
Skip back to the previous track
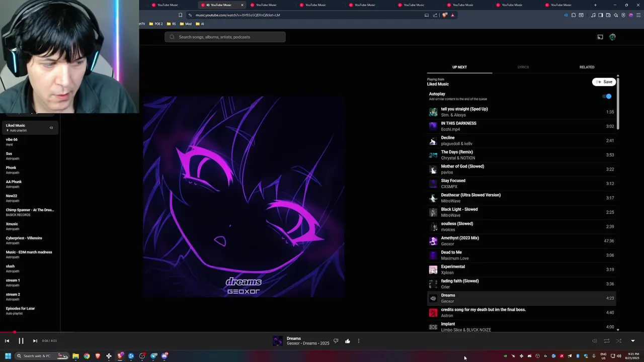(x=7, y=341)
